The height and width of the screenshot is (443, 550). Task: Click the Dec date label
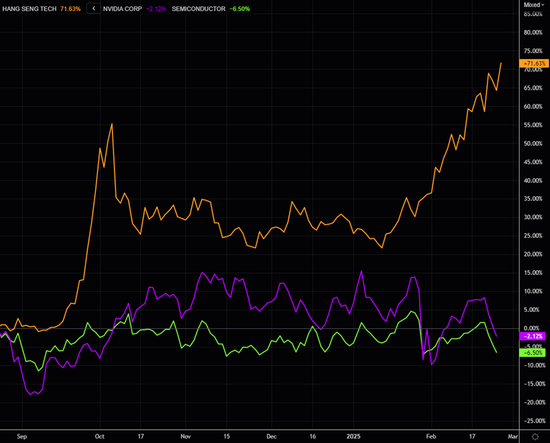pos(271,436)
